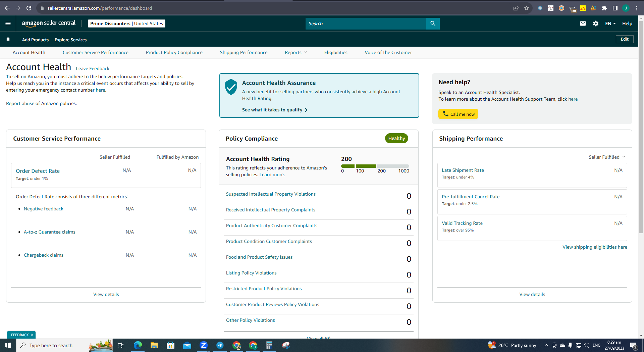Open File Explorer from taskbar
The image size is (644, 352).
coord(154,345)
